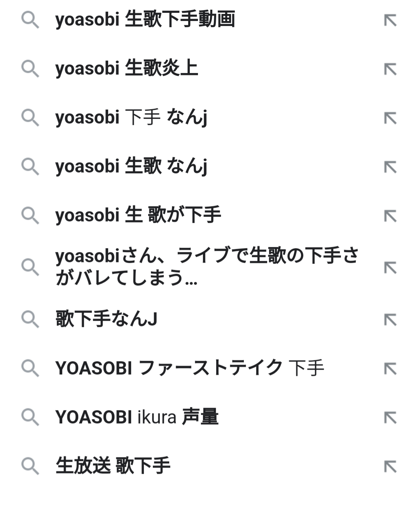This screenshot has height=506, width=420.
Task: Open the suggestion 'yoasobi 生歌 なんj'
Action: [131, 167]
